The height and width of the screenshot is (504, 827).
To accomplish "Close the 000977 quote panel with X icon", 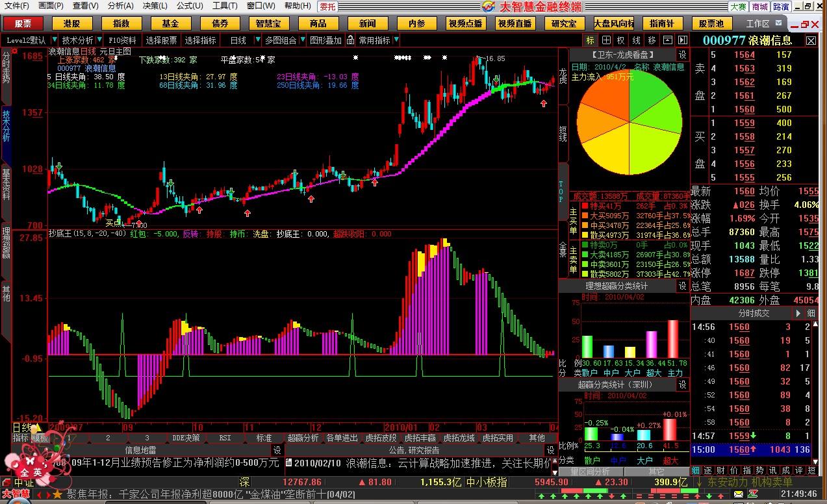I will coord(811,40).
